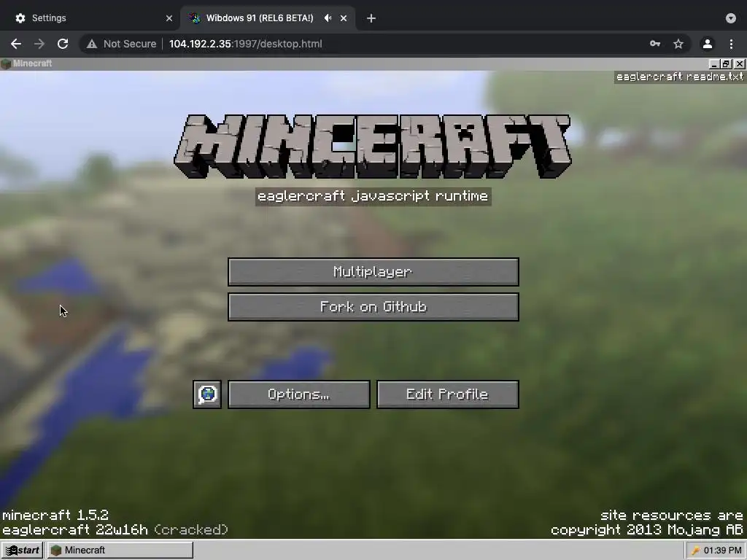This screenshot has width=747, height=560.
Task: Open a new browser tab
Action: click(x=371, y=18)
